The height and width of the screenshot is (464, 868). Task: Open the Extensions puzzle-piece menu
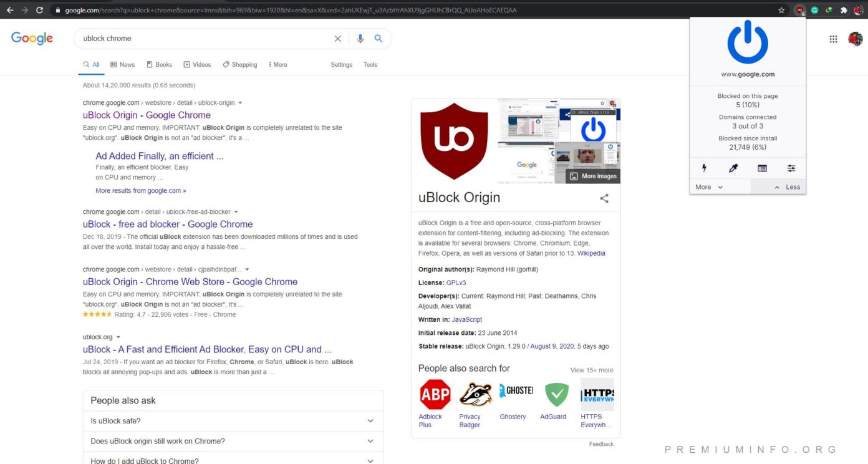pos(844,10)
